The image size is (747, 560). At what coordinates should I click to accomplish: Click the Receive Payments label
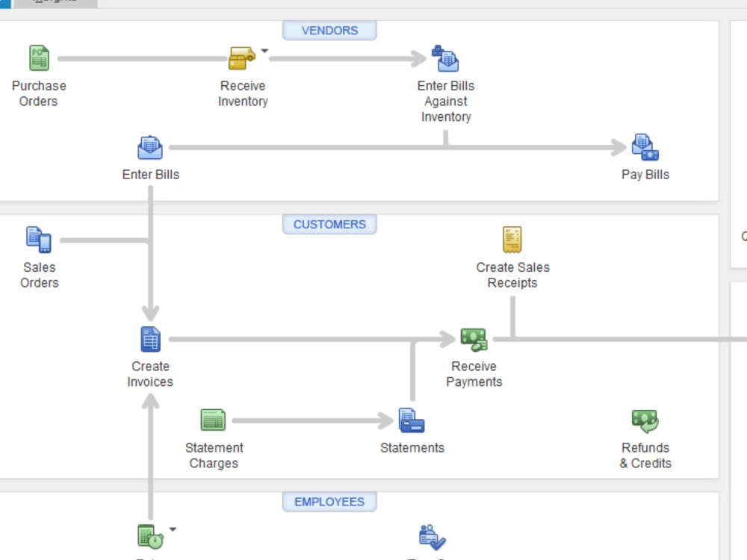click(474, 374)
